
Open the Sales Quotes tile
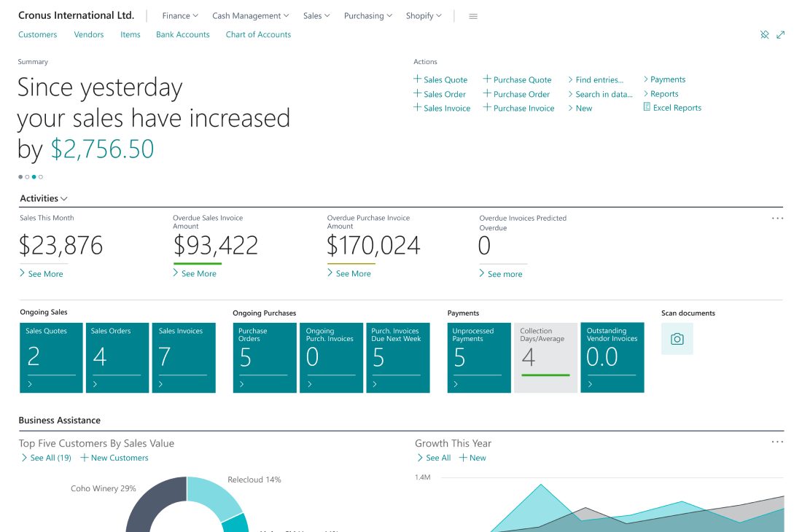point(51,358)
